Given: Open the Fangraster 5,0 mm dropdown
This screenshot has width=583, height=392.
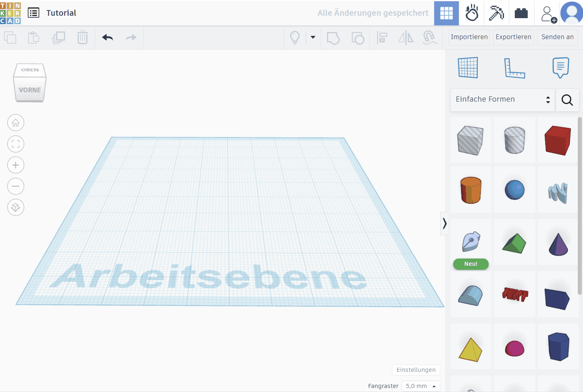Looking at the screenshot, I should 421,386.
